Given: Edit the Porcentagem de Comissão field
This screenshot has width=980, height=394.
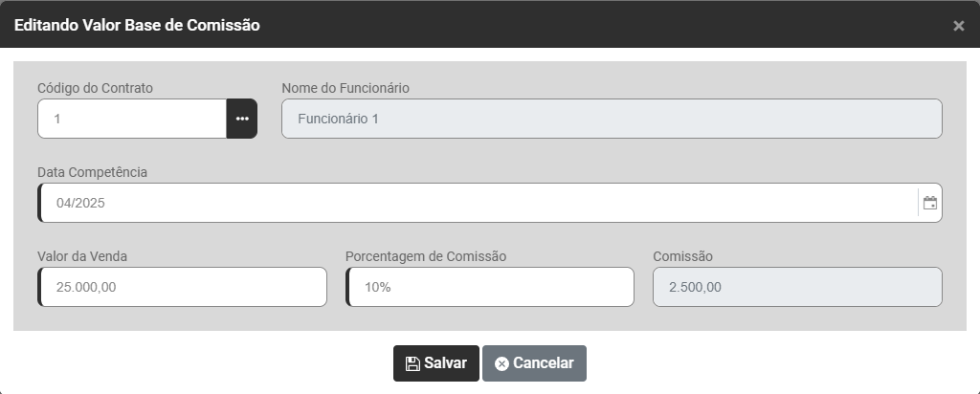Looking at the screenshot, I should (x=490, y=287).
